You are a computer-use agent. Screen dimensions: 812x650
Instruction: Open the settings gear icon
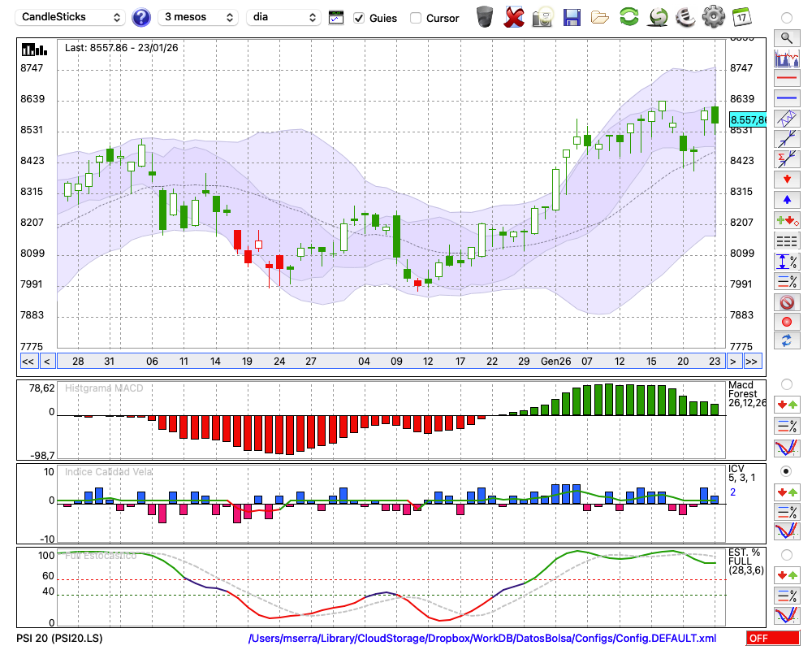pyautogui.click(x=713, y=17)
